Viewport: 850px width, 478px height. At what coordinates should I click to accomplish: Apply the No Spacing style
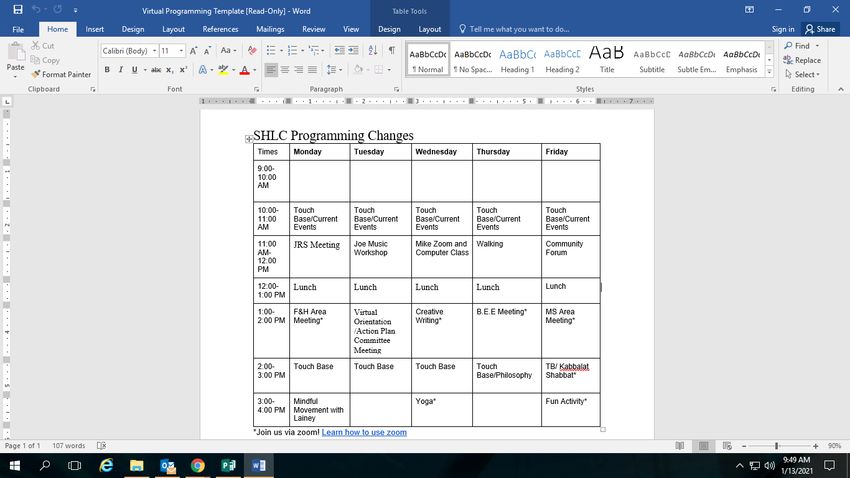coord(472,60)
